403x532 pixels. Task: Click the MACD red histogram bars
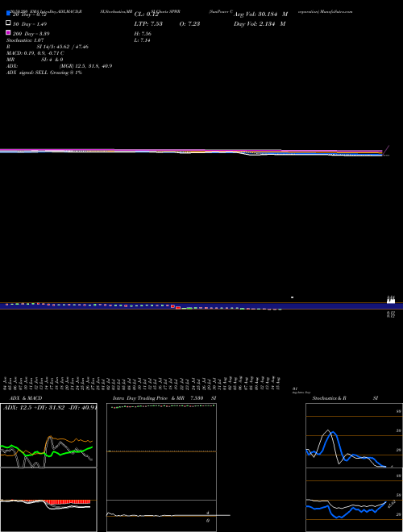tap(68, 502)
